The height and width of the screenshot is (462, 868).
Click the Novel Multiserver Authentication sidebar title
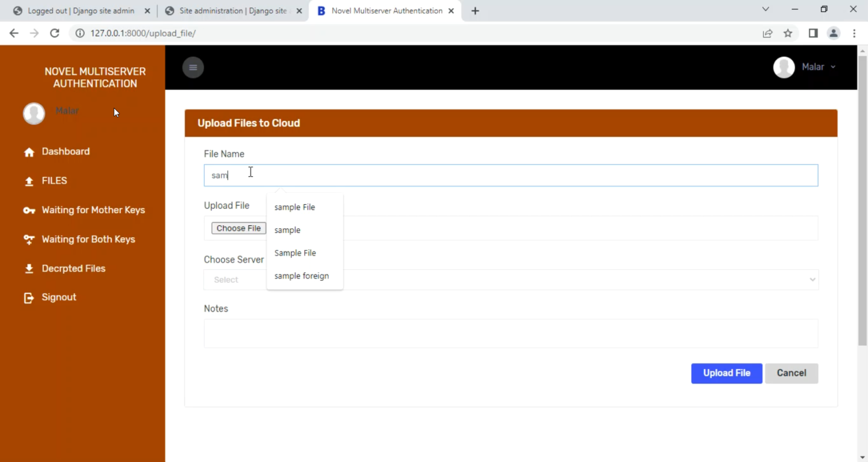(95, 78)
